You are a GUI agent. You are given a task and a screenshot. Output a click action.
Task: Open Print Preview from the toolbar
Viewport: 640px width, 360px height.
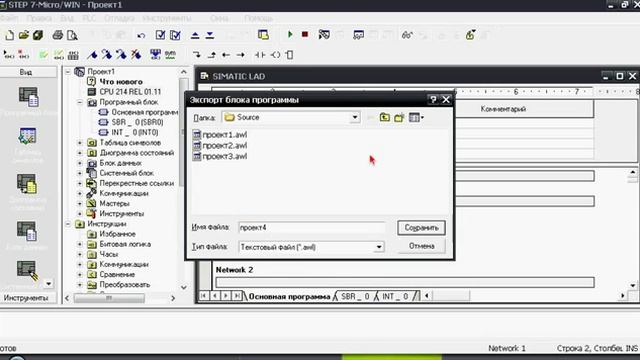(x=72, y=35)
